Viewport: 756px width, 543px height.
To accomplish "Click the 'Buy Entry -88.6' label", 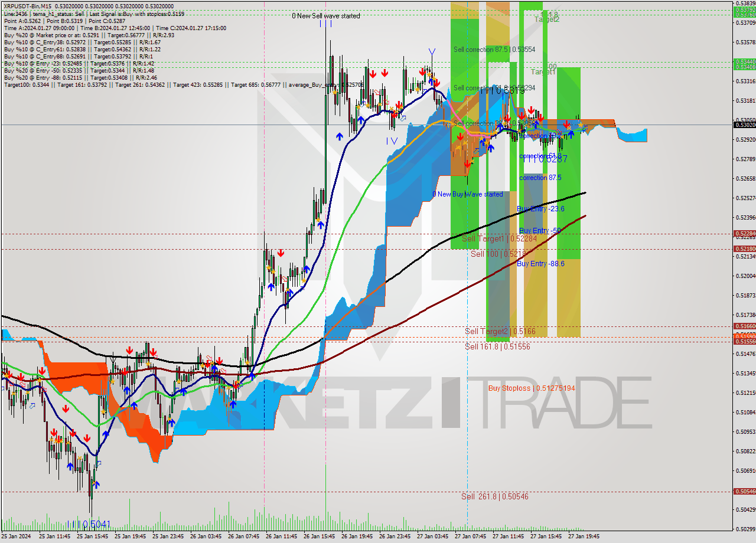I will [x=540, y=263].
